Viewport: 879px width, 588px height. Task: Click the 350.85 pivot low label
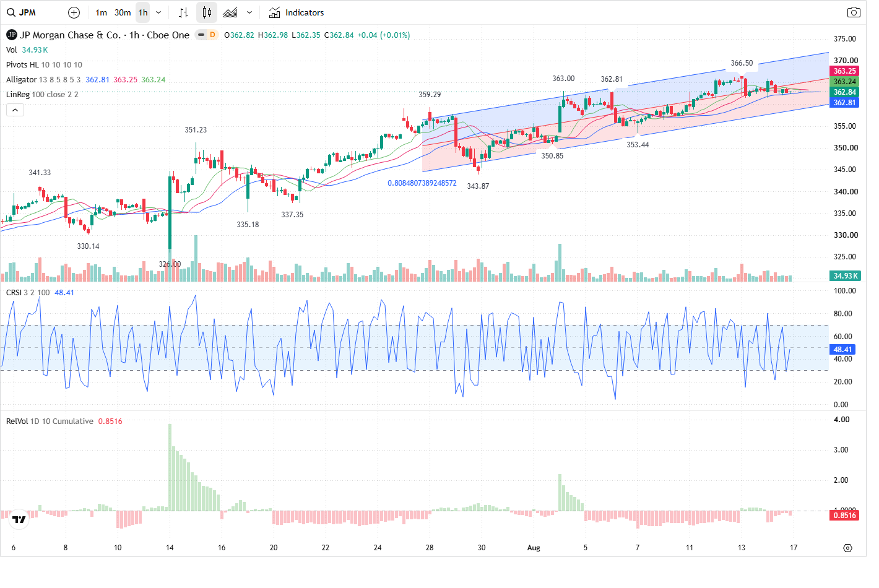click(x=552, y=156)
